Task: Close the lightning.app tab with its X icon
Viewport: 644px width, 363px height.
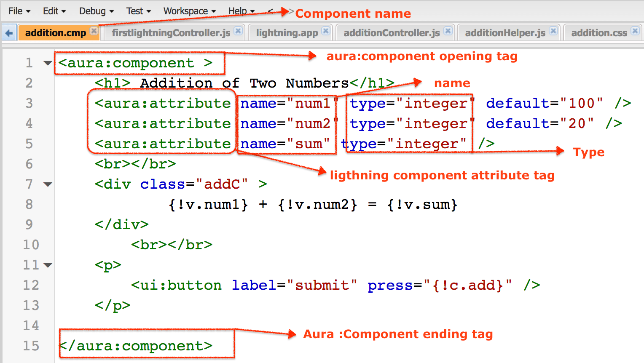Action: pyautogui.click(x=325, y=31)
